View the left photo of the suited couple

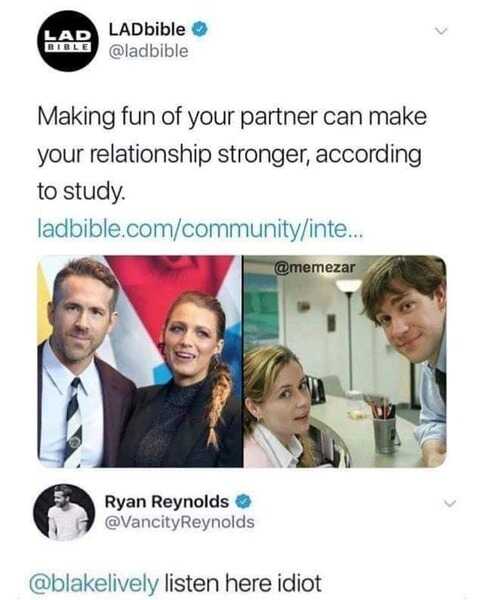click(x=140, y=361)
